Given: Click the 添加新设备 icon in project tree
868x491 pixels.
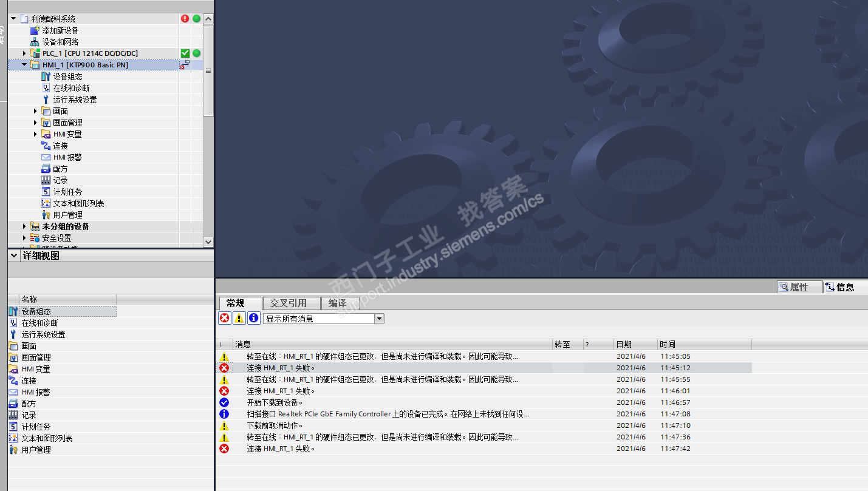Looking at the screenshot, I should 35,30.
